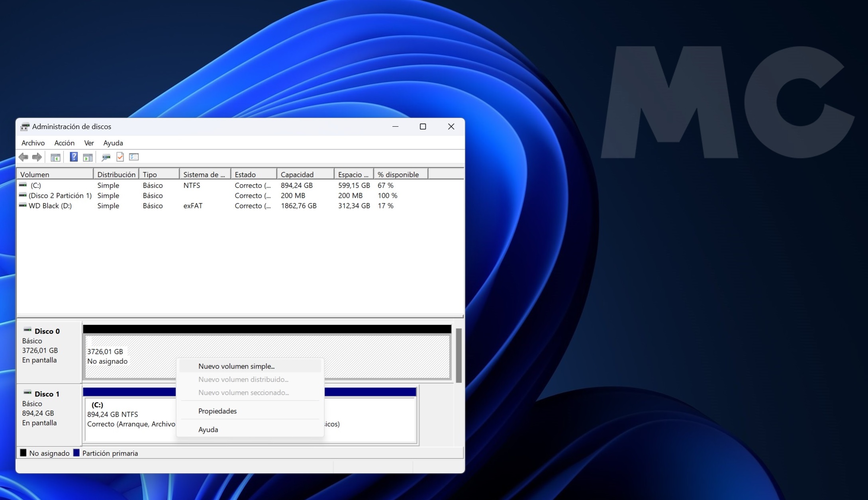Screen dimensions: 868x500
Task: Open the Archivo menu
Action: click(33, 143)
